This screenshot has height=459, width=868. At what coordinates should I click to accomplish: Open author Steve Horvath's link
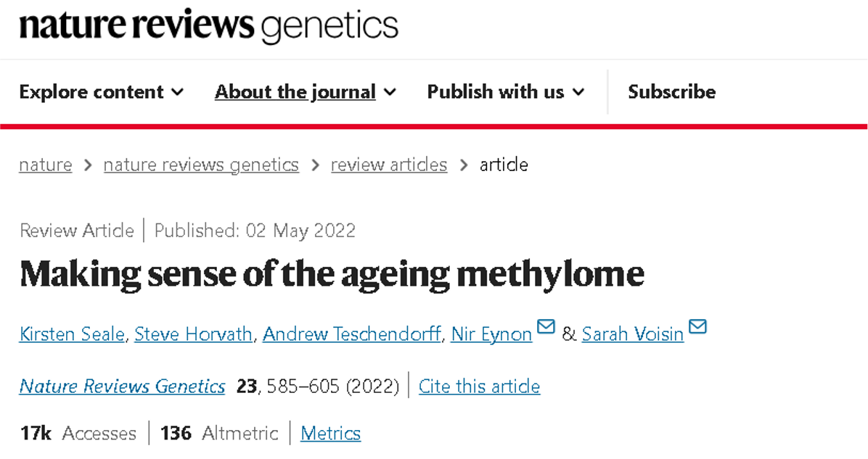tap(193, 334)
